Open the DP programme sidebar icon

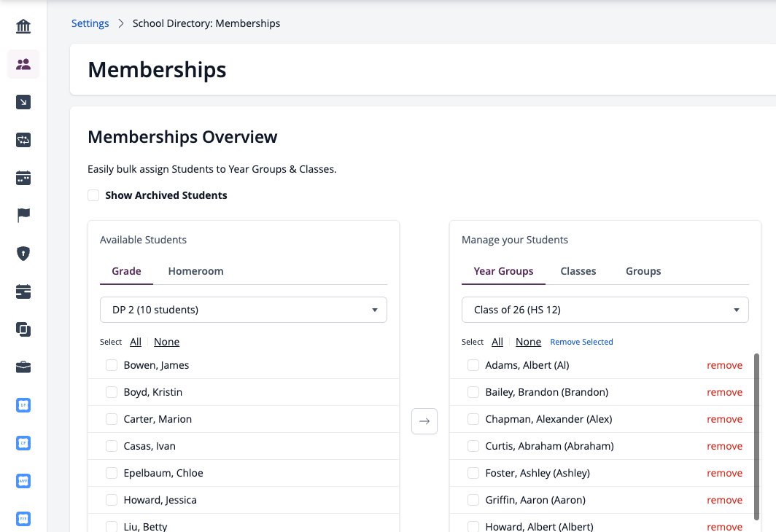coord(23,405)
